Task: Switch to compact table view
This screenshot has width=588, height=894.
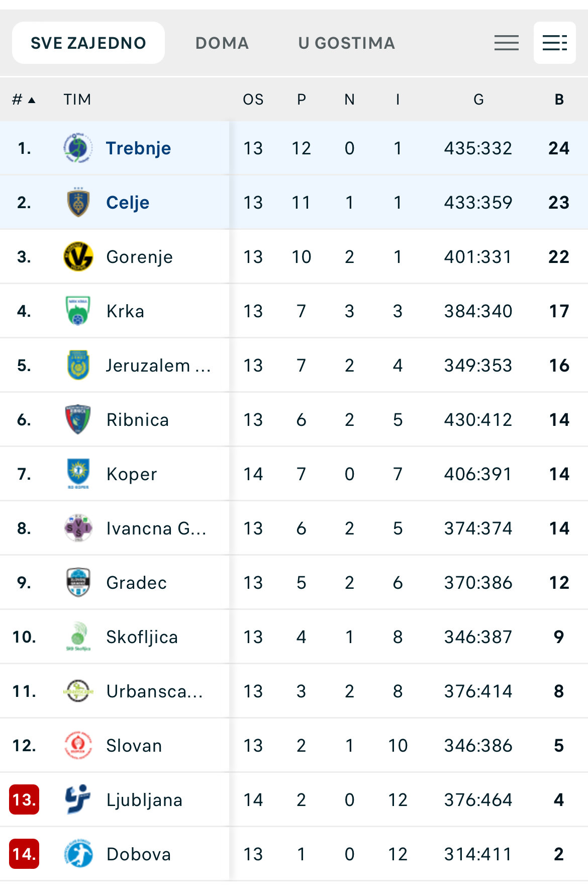Action: point(506,43)
